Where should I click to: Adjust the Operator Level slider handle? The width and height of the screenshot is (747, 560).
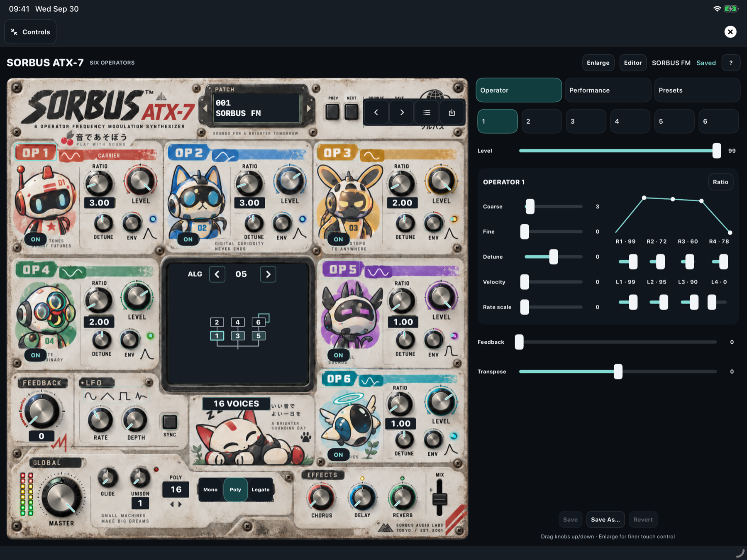pos(717,151)
